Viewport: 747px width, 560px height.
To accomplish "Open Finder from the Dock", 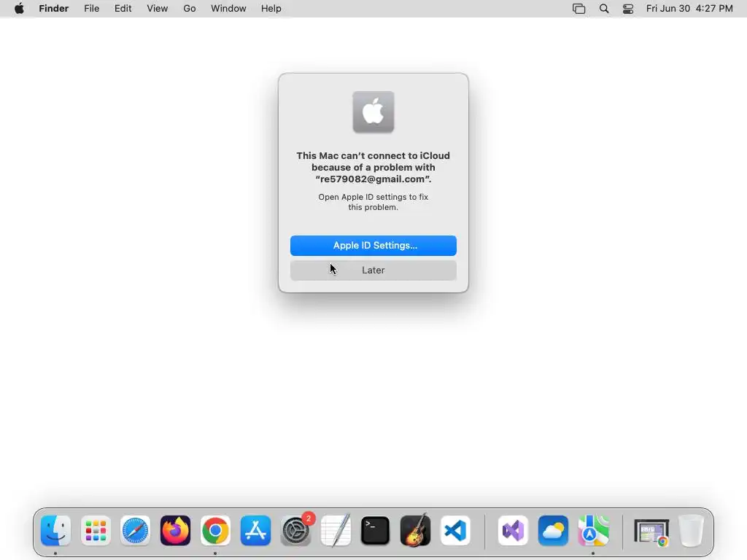I will (55, 531).
